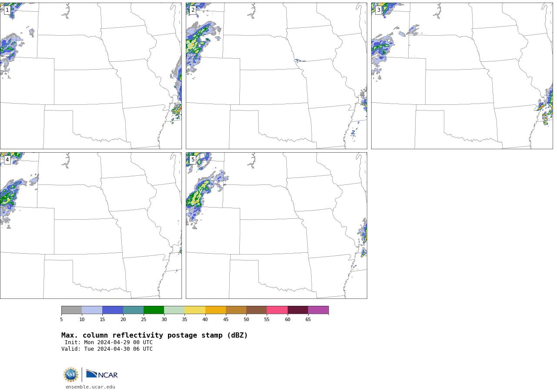Click the panel number 4 label
The width and height of the screenshot is (557, 392).
tap(7, 160)
